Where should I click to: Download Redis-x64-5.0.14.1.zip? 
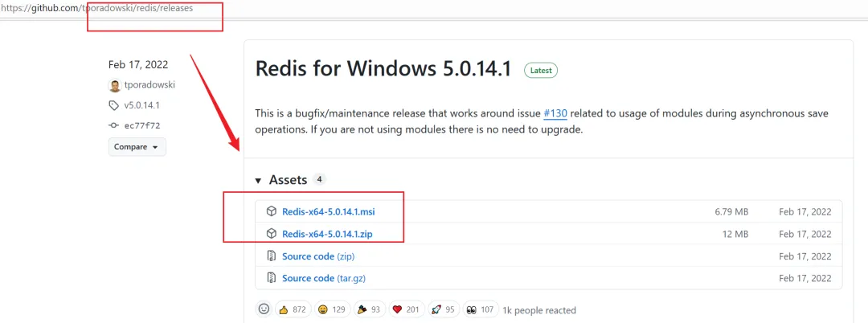click(x=326, y=234)
